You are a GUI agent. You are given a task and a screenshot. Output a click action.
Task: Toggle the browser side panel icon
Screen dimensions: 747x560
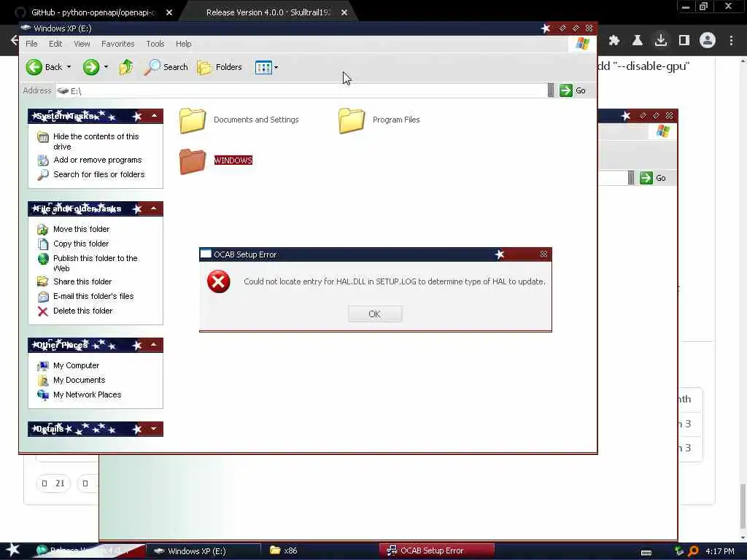[x=684, y=41]
